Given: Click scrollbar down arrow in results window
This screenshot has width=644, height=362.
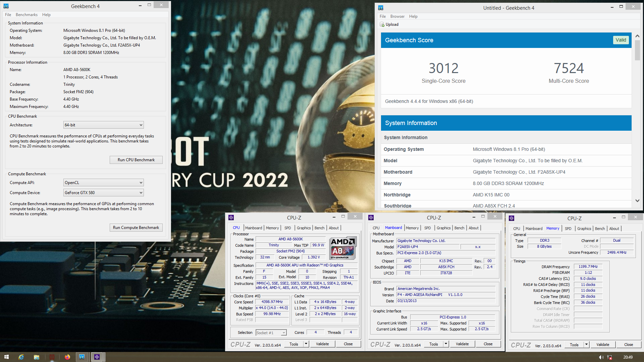Looking at the screenshot, I should click(637, 201).
